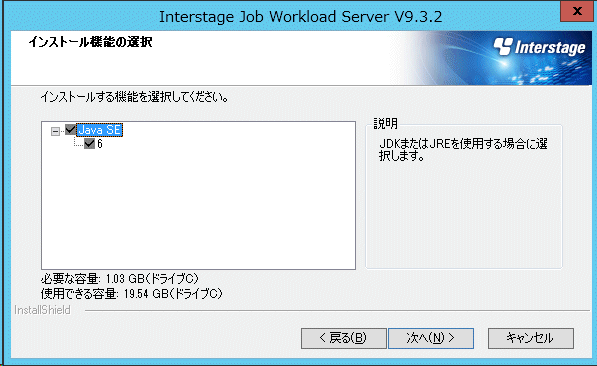The image size is (597, 366).
Task: Select the Java SE tree item label
Action: [x=99, y=130]
